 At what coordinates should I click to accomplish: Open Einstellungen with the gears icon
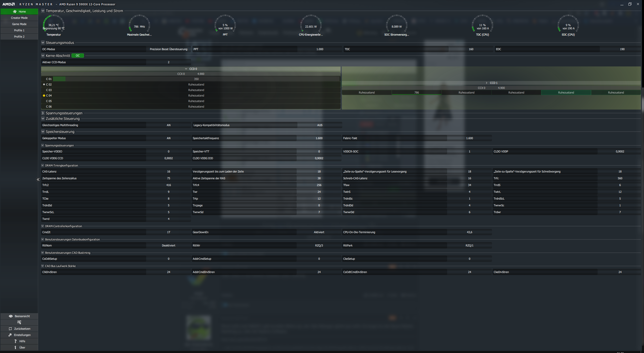click(10, 335)
